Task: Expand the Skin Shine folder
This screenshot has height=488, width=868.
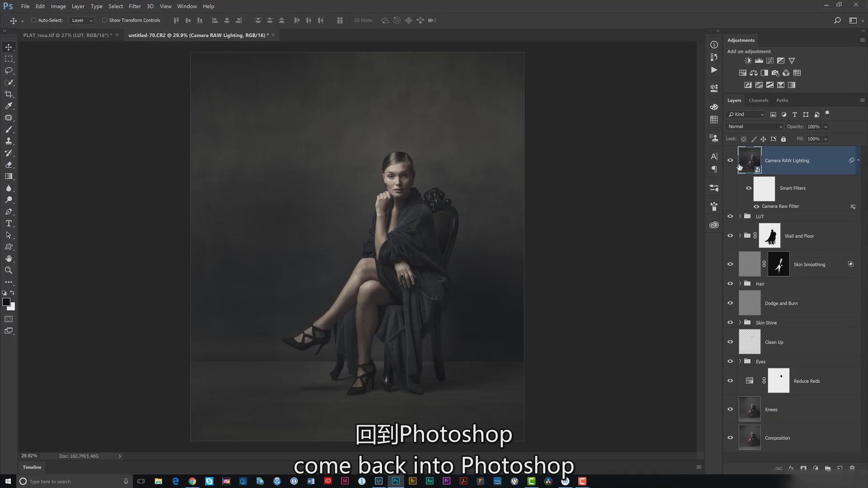Action: tap(740, 323)
